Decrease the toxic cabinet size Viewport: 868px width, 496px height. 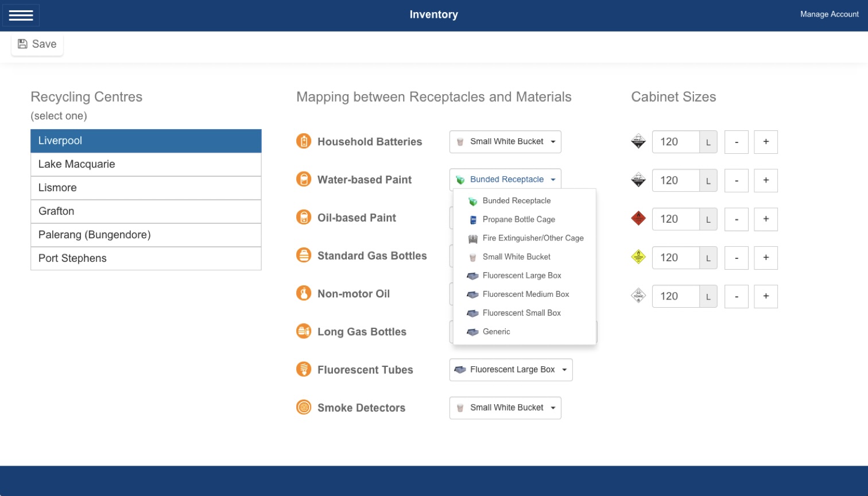737,296
